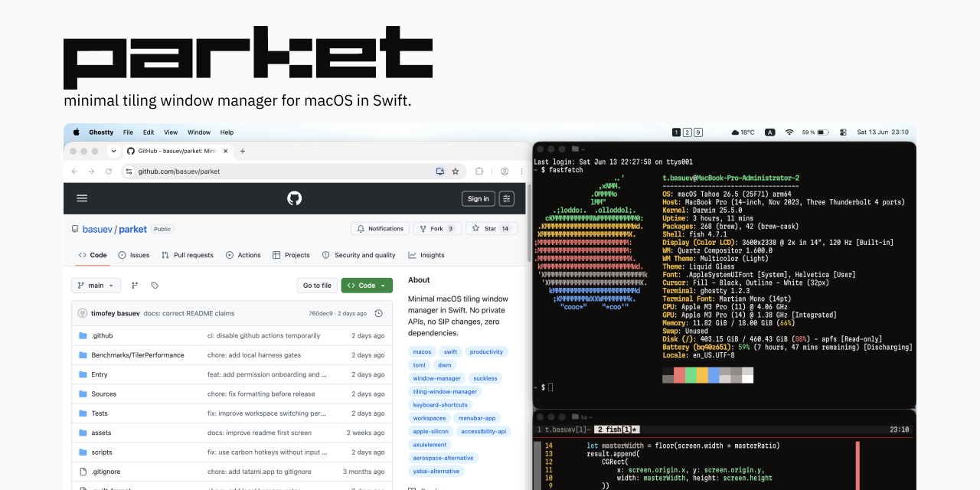980x490 pixels.
Task: Open the Chrome profile icon
Action: [x=505, y=171]
